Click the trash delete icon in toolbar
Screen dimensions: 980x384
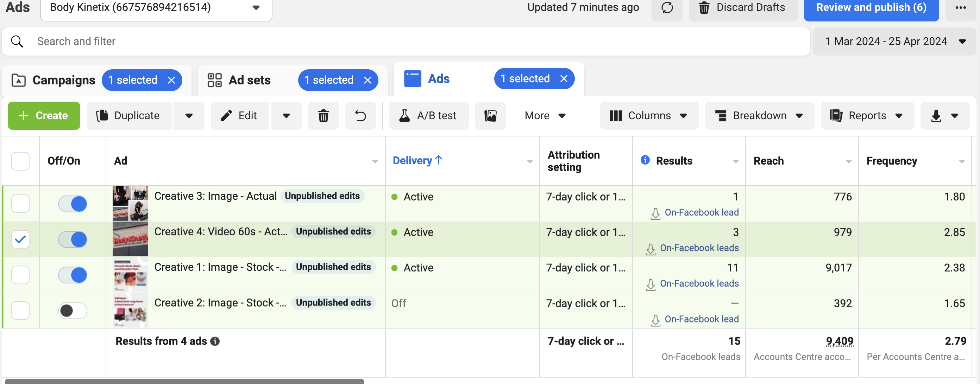pos(323,116)
